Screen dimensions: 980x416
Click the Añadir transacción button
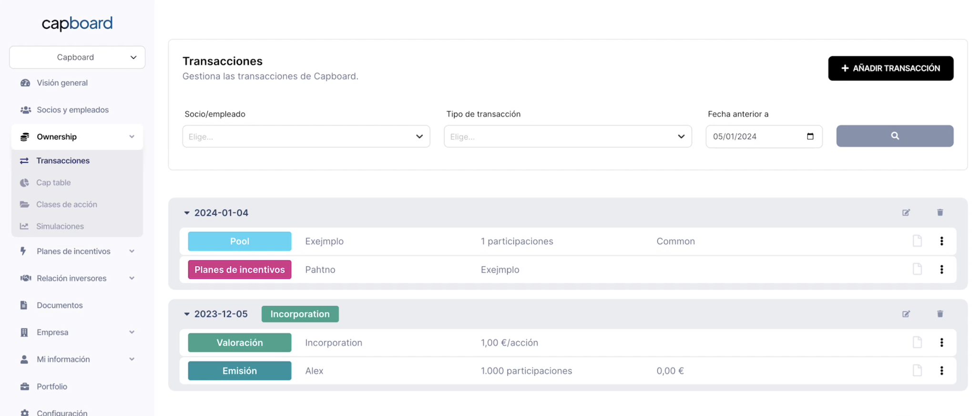point(890,68)
